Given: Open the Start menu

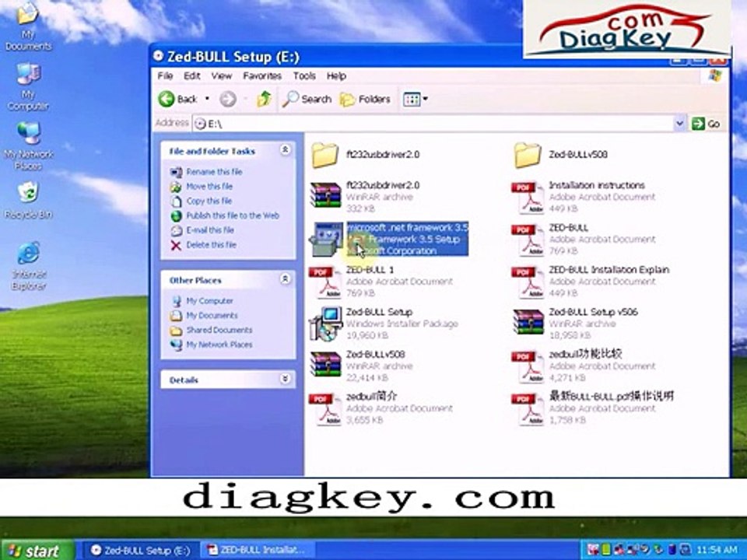Looking at the screenshot, I should click(x=37, y=551).
